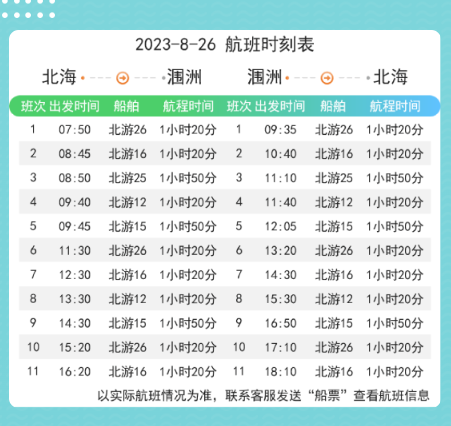
Task: Click the footer note 以实际航班情况为准
Action: pyautogui.click(x=155, y=396)
